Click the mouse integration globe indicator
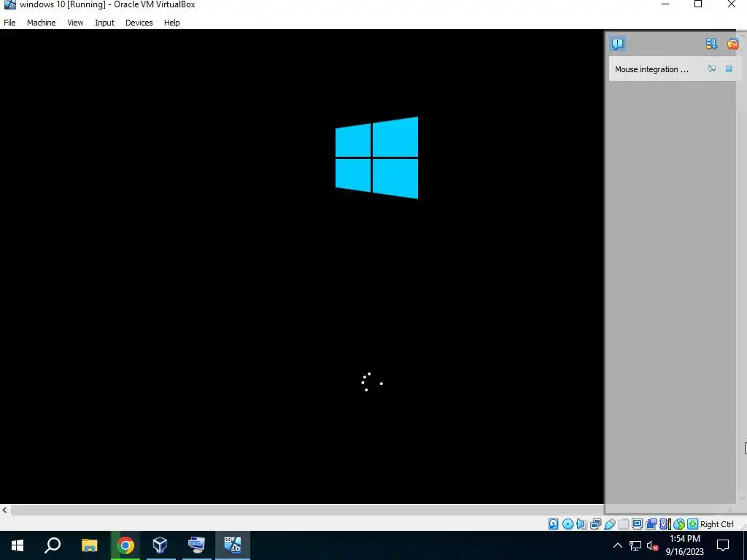Viewport: 747px width, 560px height. [x=679, y=524]
